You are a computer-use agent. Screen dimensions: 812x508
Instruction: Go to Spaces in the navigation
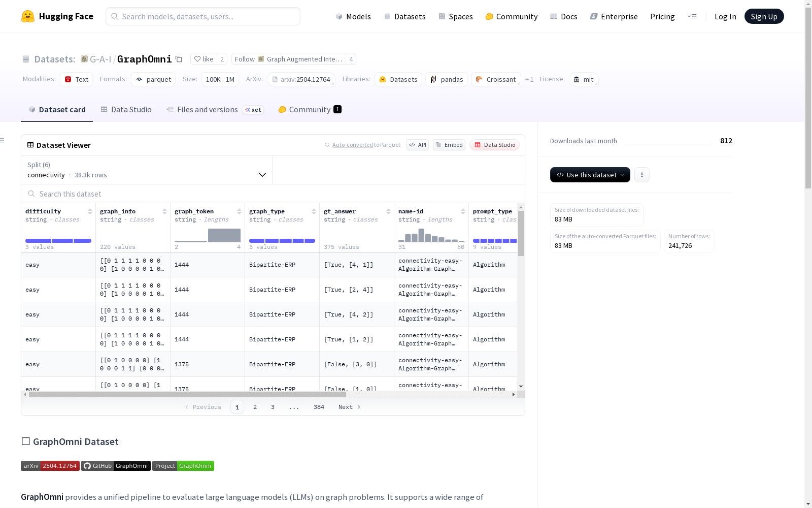(x=456, y=16)
